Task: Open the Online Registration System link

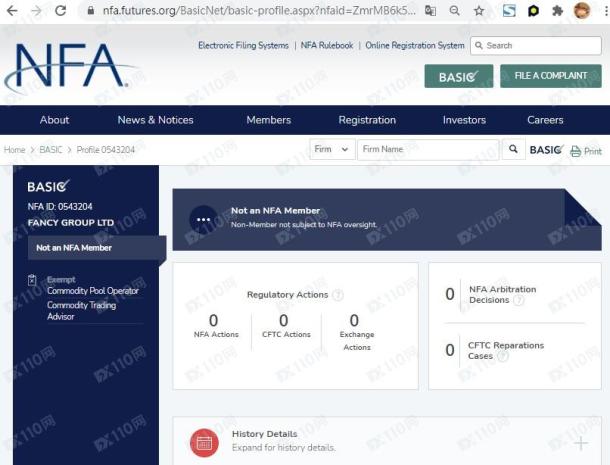Action: coord(415,46)
